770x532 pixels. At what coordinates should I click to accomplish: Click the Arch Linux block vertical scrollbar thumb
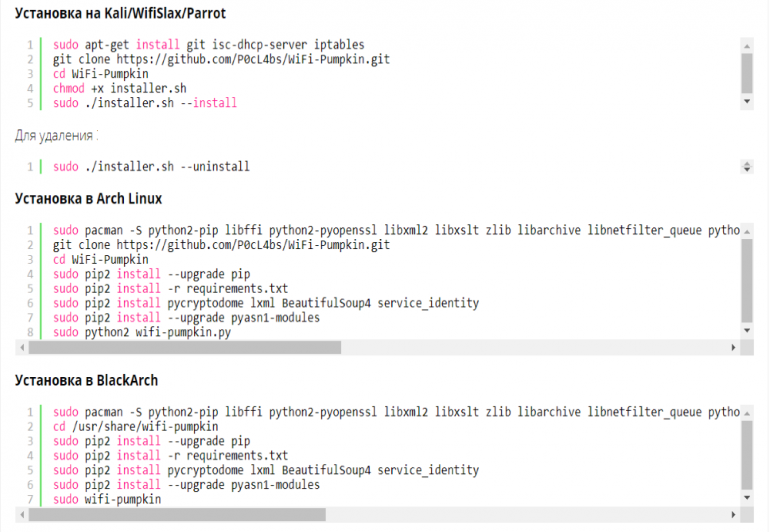coord(746,280)
